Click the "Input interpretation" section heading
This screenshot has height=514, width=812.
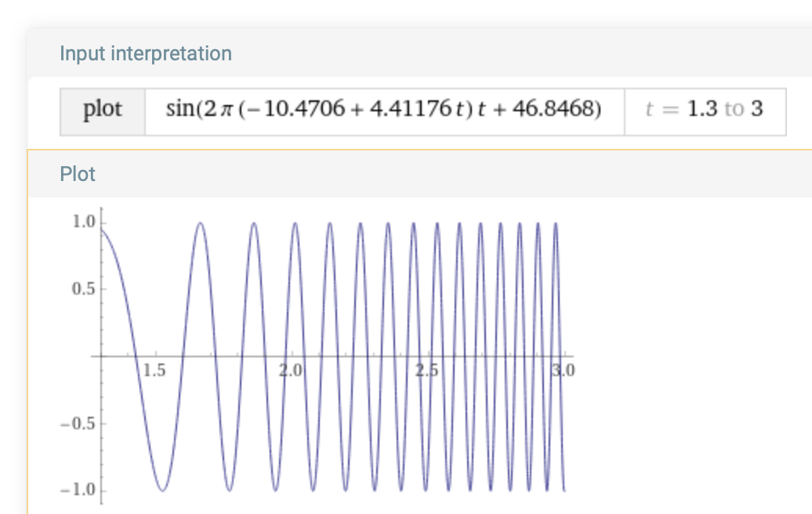coord(146,53)
